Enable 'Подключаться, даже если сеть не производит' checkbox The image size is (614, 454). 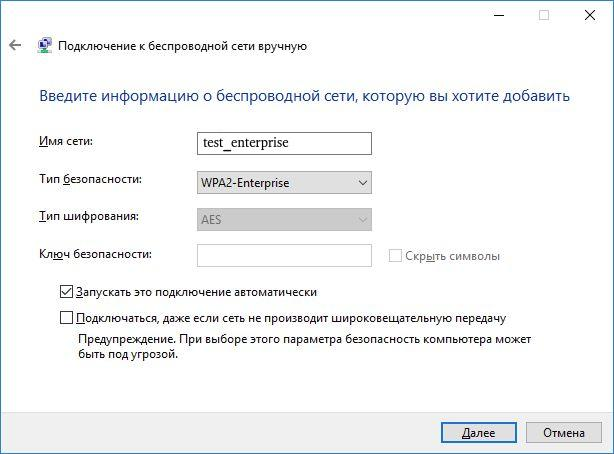[x=67, y=318]
